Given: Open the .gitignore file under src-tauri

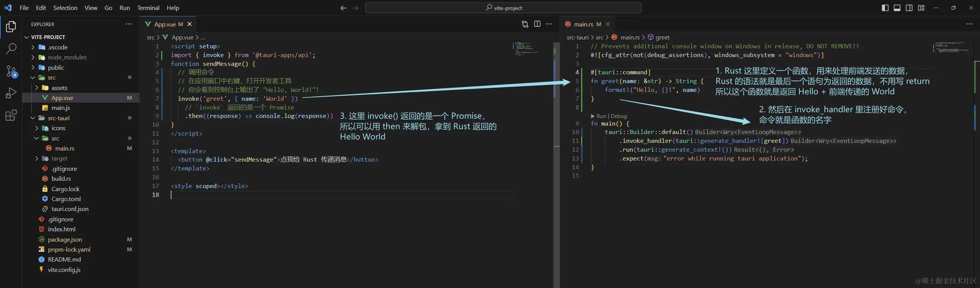Looking at the screenshot, I should pyautogui.click(x=81, y=169).
